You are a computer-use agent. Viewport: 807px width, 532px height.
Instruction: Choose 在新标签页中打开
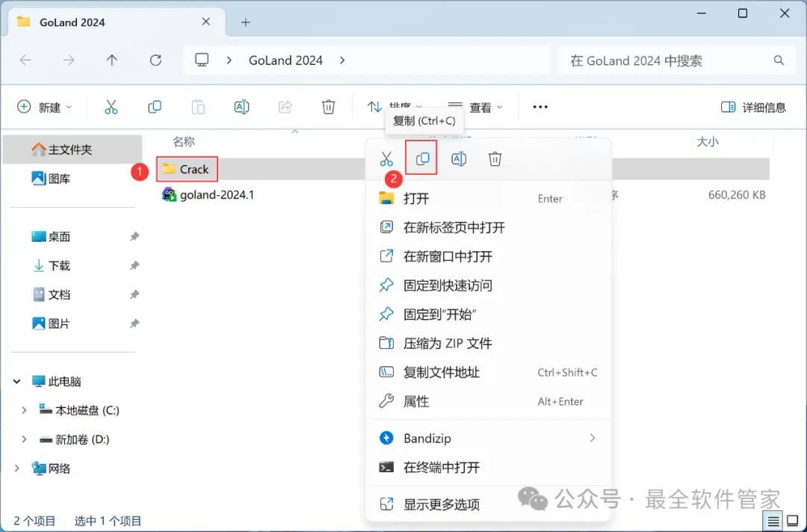(x=488, y=227)
